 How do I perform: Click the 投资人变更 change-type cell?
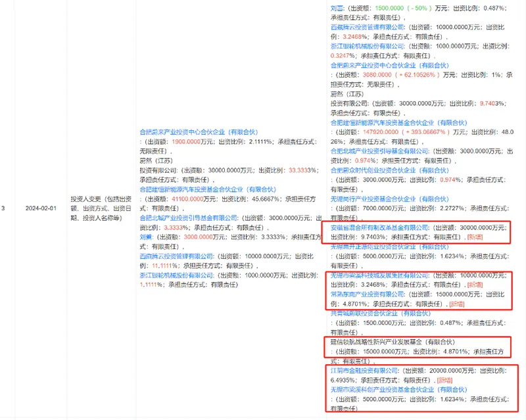tap(101, 208)
